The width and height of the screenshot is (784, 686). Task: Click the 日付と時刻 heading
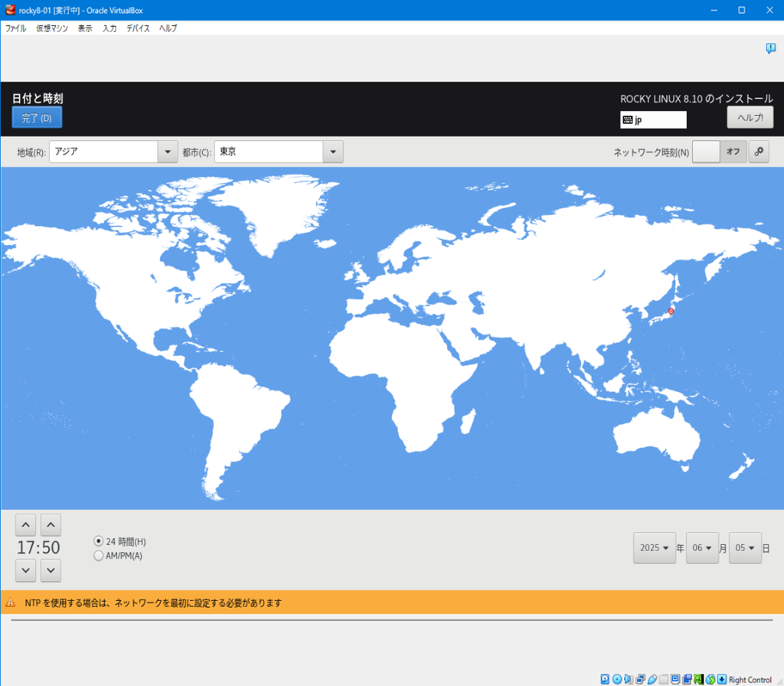click(x=38, y=99)
